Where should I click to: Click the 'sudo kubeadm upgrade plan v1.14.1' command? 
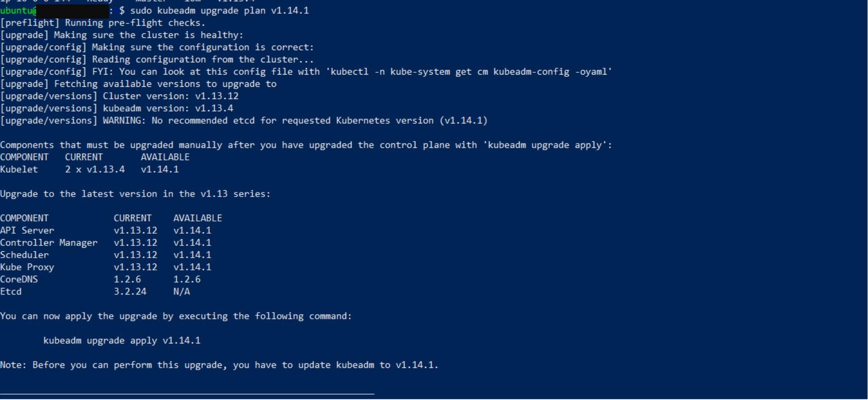point(219,10)
